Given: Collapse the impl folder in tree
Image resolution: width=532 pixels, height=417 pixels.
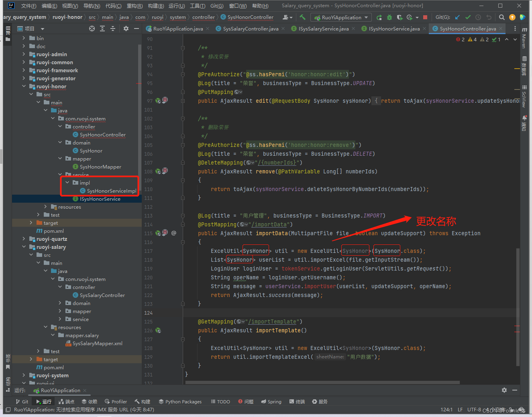Looking at the screenshot, I should pos(67,183).
